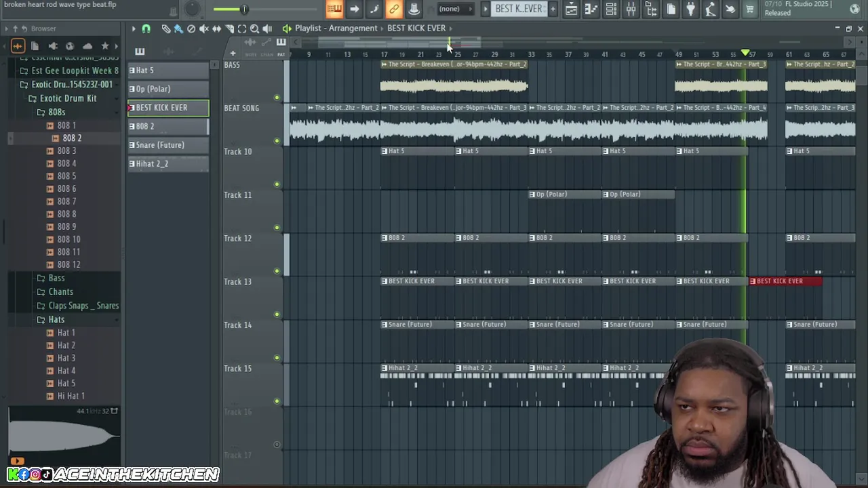Mute Track 13 via green dot
868x488 pixels.
(277, 314)
